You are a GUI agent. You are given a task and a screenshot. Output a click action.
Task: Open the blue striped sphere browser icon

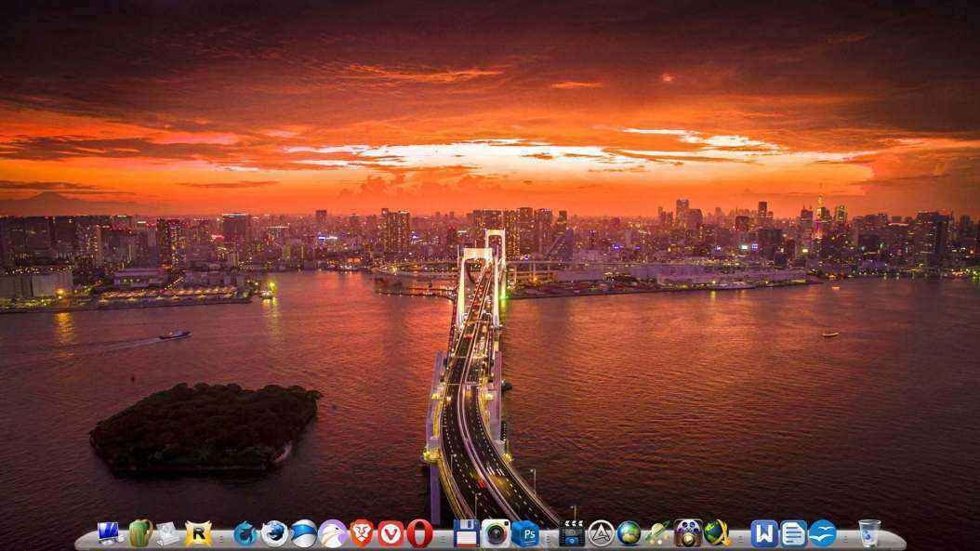coord(304,533)
